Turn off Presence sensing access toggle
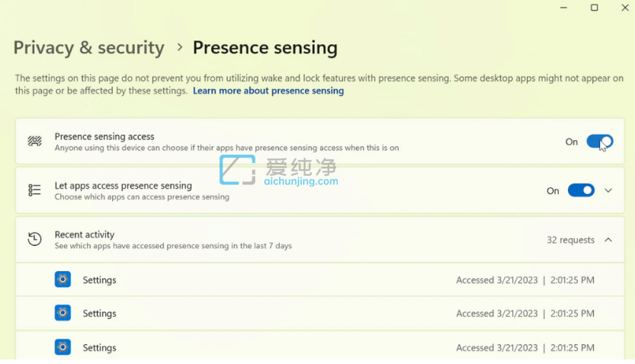The height and width of the screenshot is (364, 635). click(599, 142)
